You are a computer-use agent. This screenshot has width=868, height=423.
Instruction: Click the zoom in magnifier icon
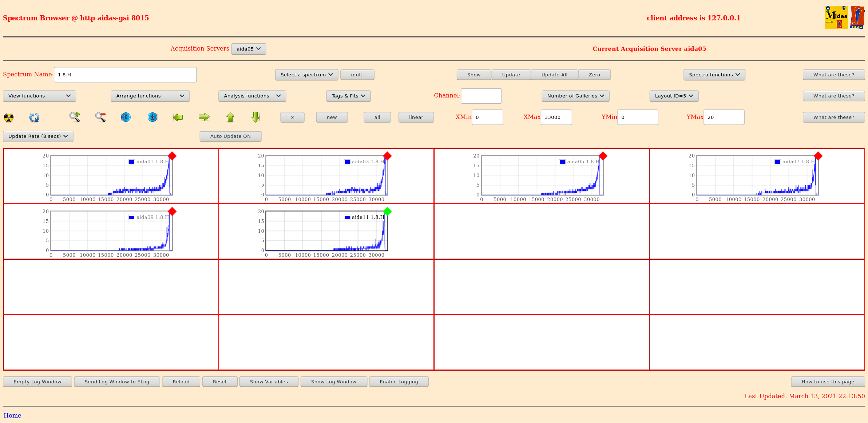[x=75, y=117]
